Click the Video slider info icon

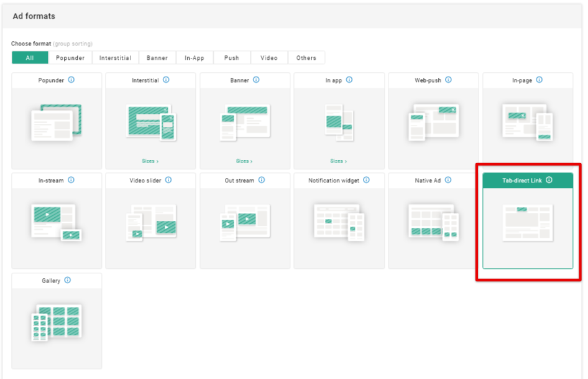(x=168, y=180)
